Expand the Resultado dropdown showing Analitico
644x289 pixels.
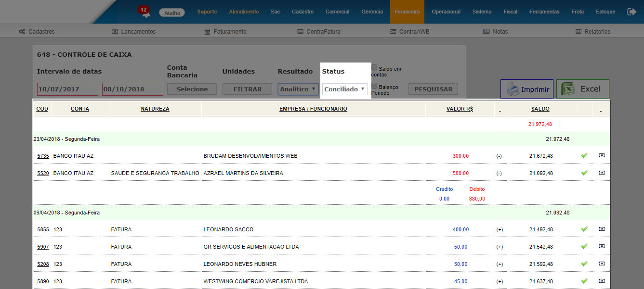click(x=298, y=89)
